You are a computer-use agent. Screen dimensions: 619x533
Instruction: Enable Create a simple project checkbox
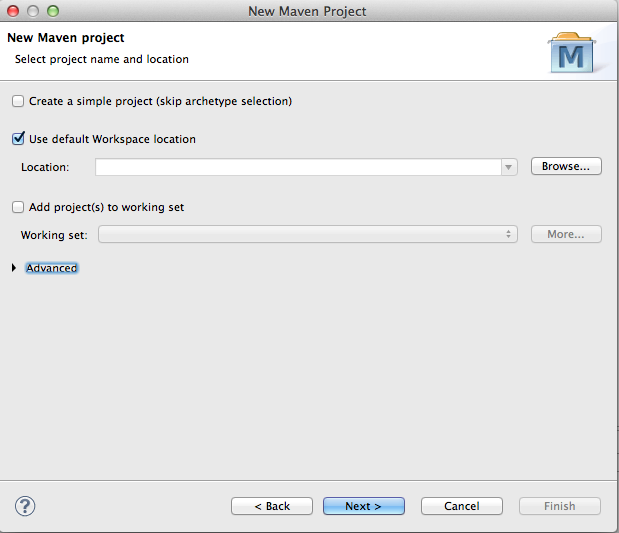18,101
